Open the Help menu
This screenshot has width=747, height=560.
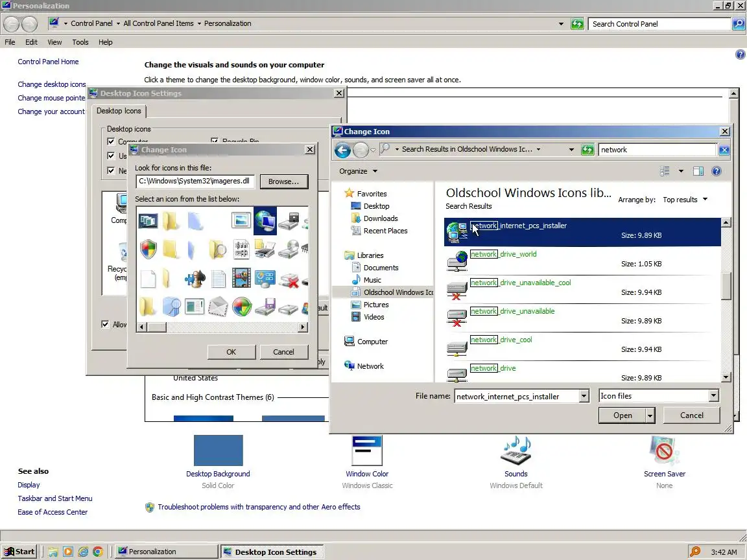pyautogui.click(x=105, y=42)
